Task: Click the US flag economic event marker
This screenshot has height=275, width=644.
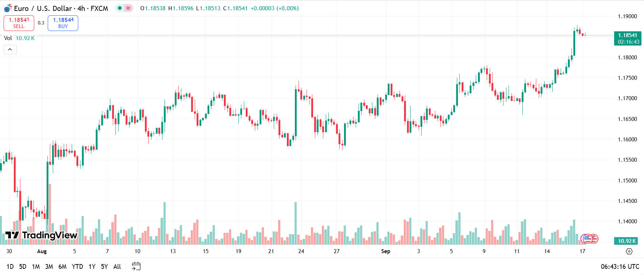Action: tap(590, 239)
